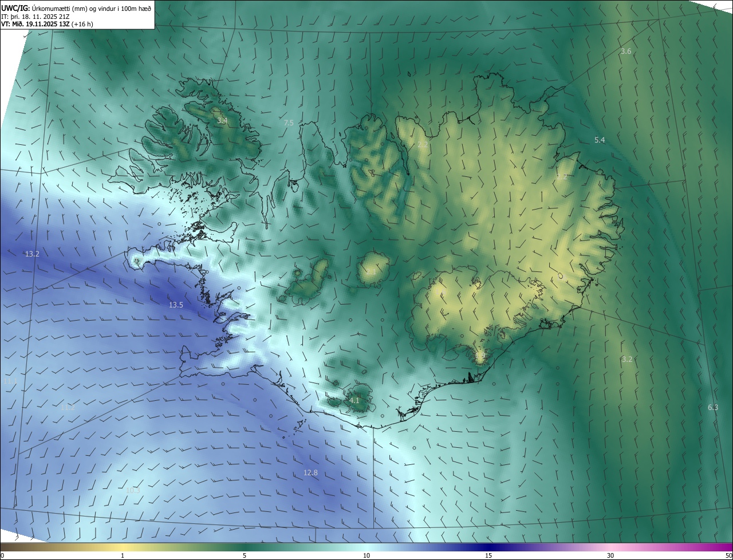Click the 11.1 value label on the map

[x=10, y=381]
